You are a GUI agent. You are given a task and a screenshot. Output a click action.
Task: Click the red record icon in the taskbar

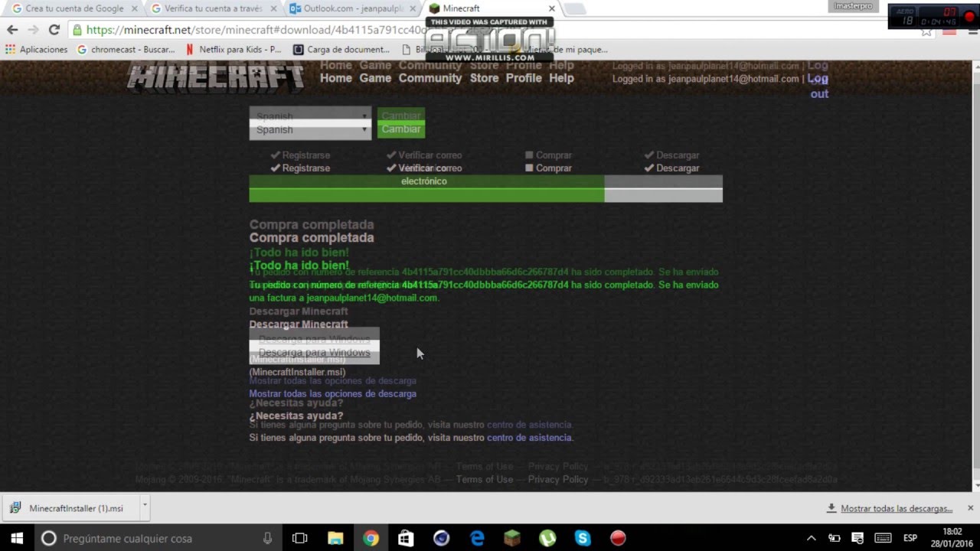pos(618,538)
